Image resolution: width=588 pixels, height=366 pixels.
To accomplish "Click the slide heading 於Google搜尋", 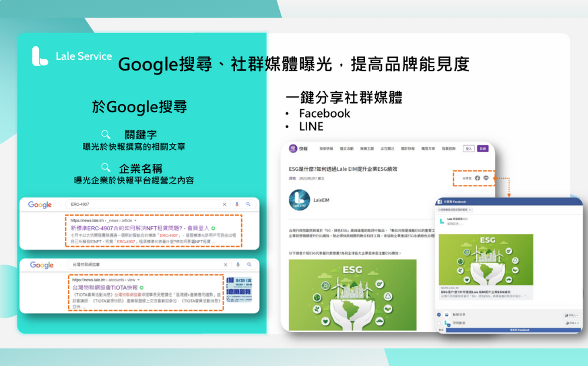I will point(139,107).
